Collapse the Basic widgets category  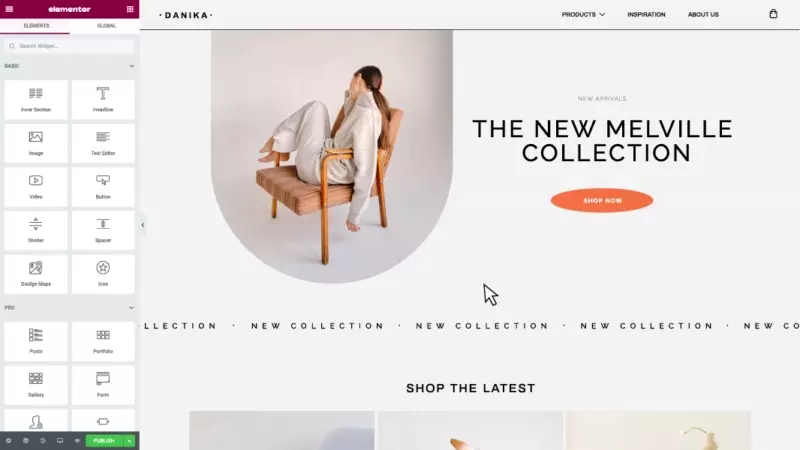(x=131, y=66)
